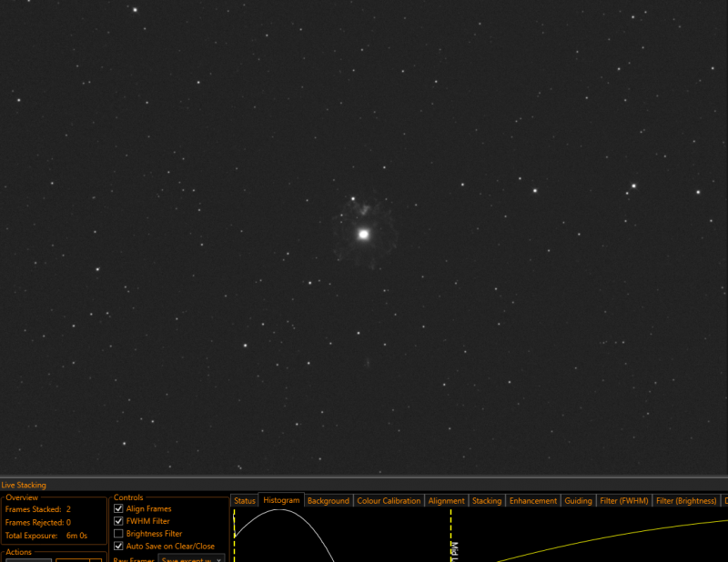Viewport: 728px width, 562px height.
Task: Select the Histogram tab
Action: pos(281,500)
